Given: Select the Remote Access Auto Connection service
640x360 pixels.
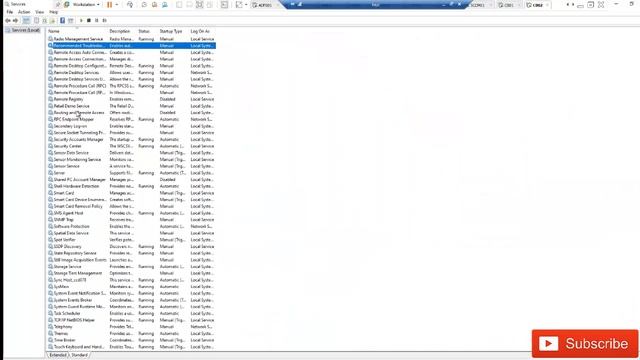Looking at the screenshot, I should click(131, 53).
